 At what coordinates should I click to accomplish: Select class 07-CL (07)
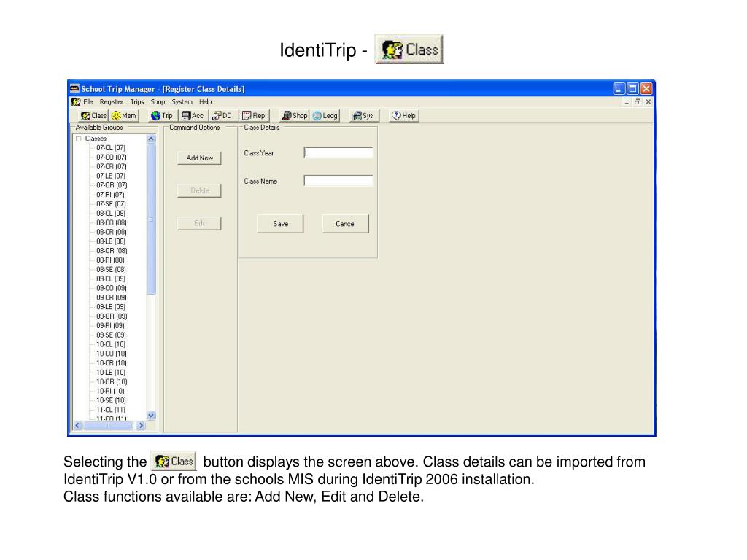pyautogui.click(x=111, y=147)
